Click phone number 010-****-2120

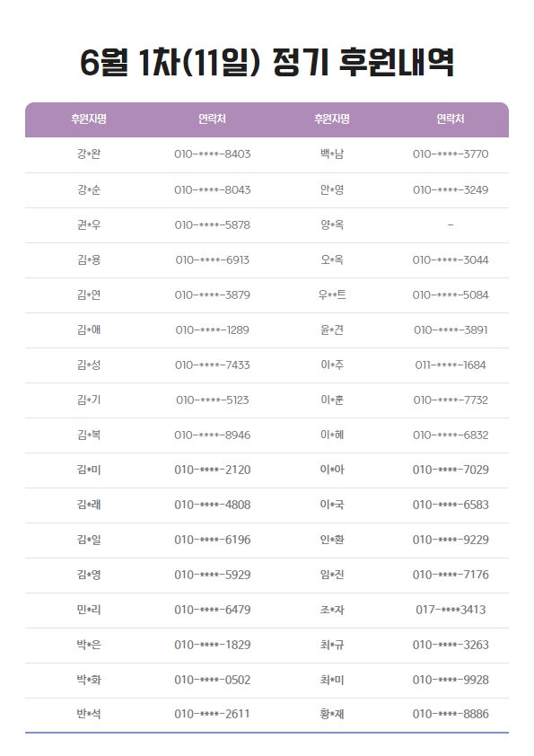[213, 470]
